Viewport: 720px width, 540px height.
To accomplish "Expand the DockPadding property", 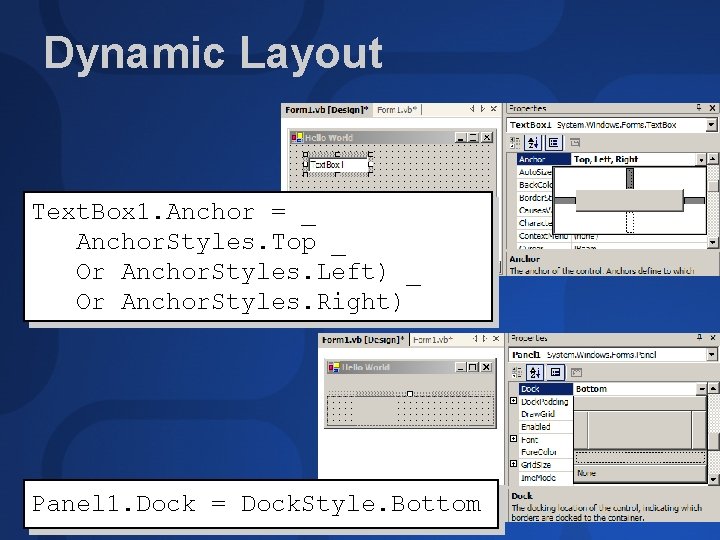I will [x=514, y=401].
